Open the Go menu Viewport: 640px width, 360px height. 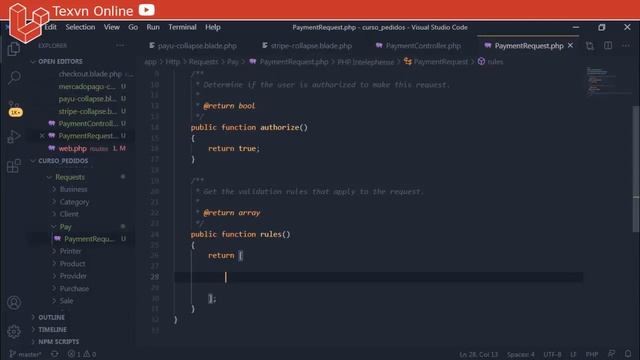[x=133, y=27]
